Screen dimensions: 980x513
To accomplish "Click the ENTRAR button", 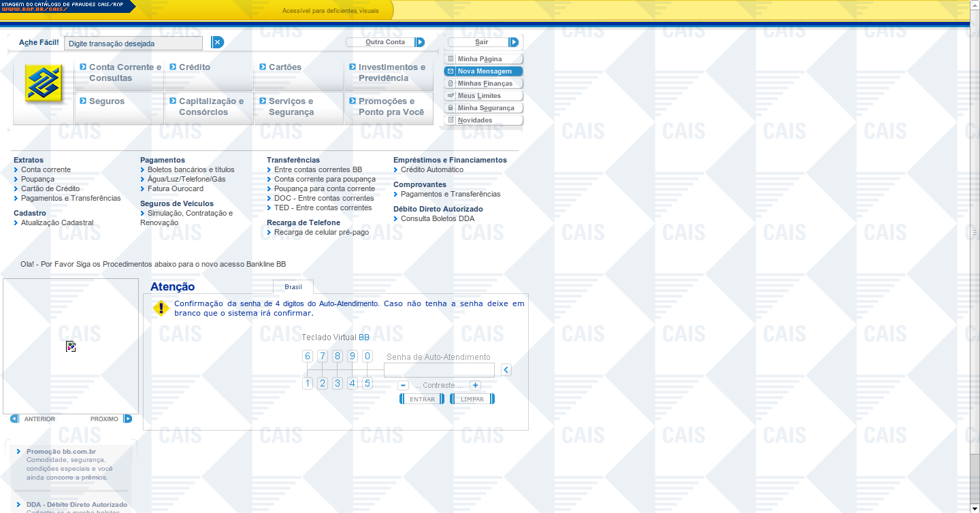I will 422,399.
